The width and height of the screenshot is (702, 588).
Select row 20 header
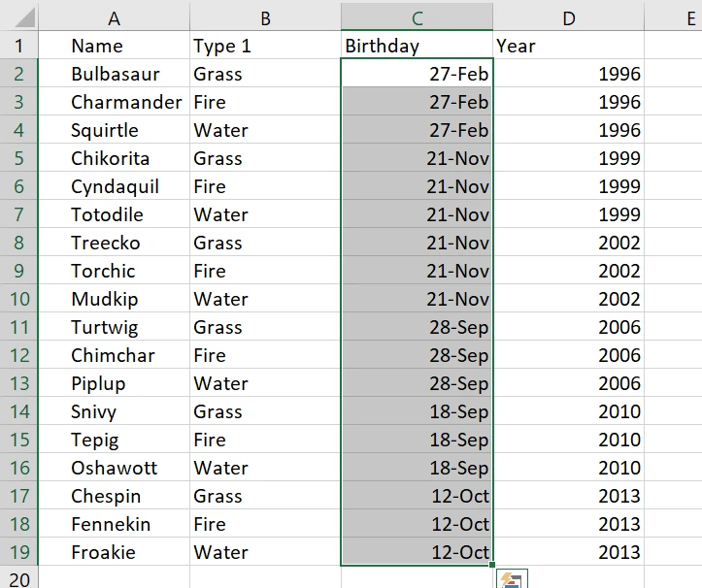click(x=18, y=577)
